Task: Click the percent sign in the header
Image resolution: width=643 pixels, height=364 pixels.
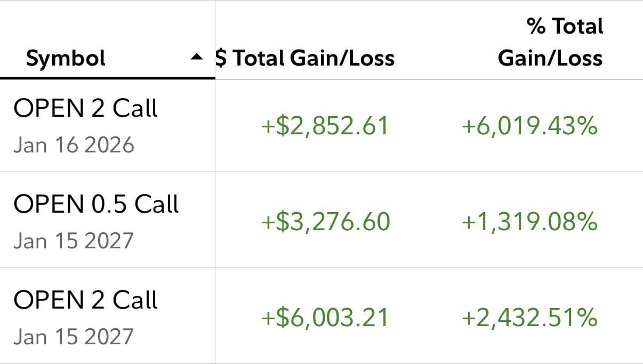Action: (x=536, y=26)
